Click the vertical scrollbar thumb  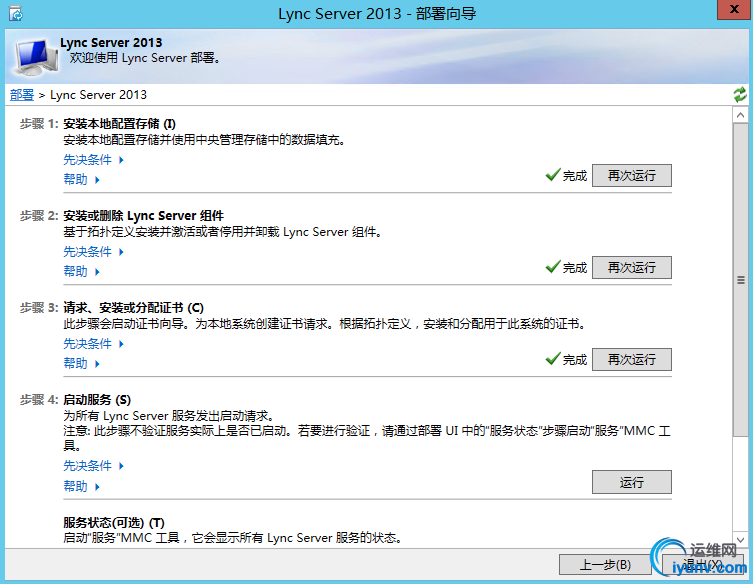740,280
